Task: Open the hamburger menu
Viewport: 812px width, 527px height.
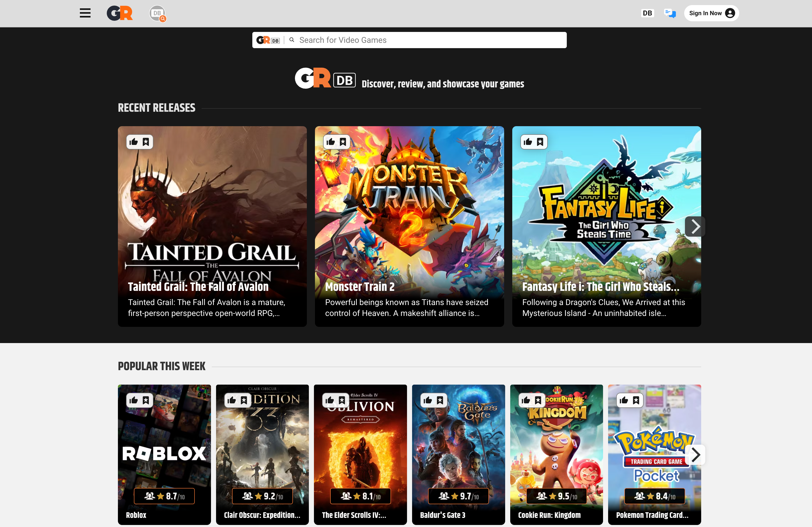Action: click(85, 13)
